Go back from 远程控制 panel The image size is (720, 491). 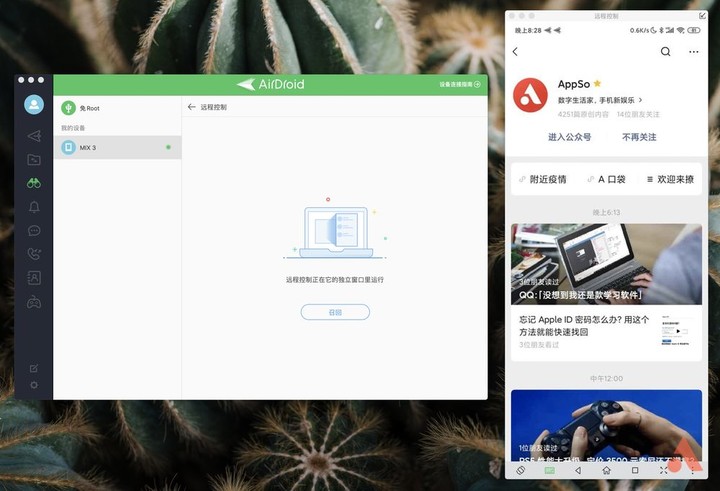pyautogui.click(x=191, y=106)
